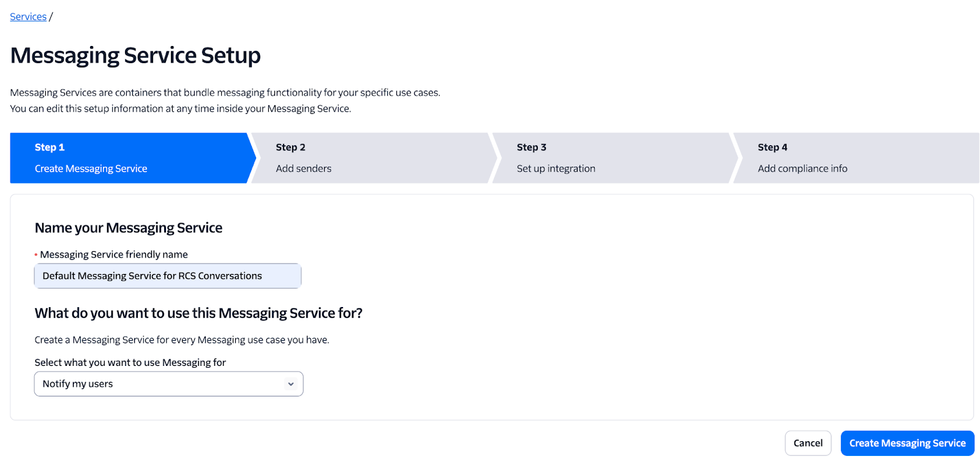
Task: Select the Step 1 Create Messaging Service tab
Action: pos(129,158)
